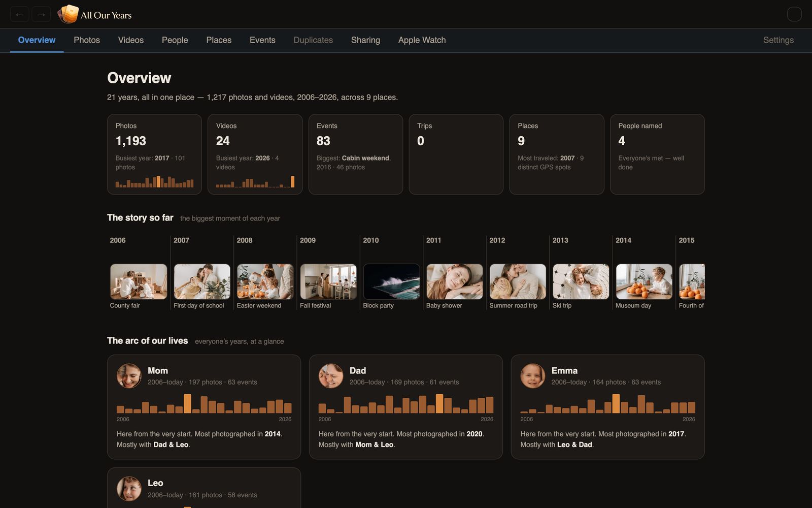The width and height of the screenshot is (812, 508).
Task: Click Emma's yearly photo bar chart
Action: tap(608, 403)
